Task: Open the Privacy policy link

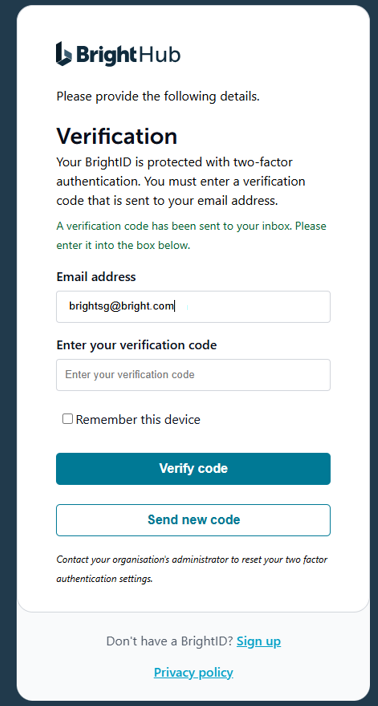Action: pyautogui.click(x=194, y=673)
